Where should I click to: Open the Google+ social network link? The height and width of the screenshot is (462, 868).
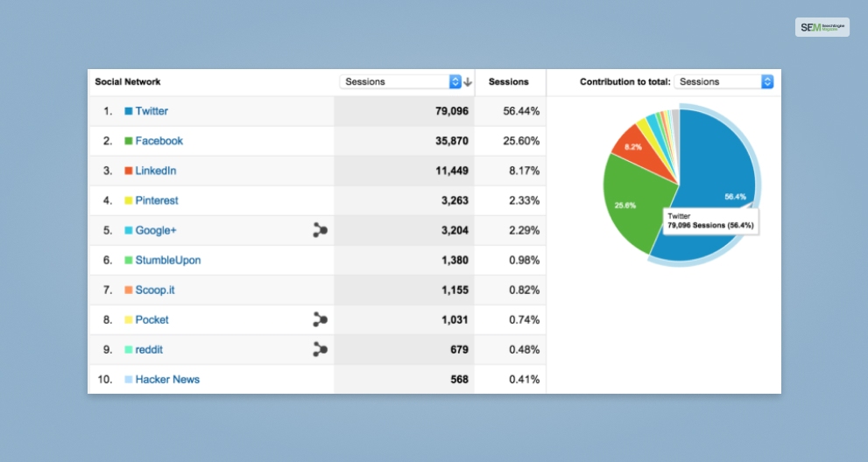tap(156, 231)
